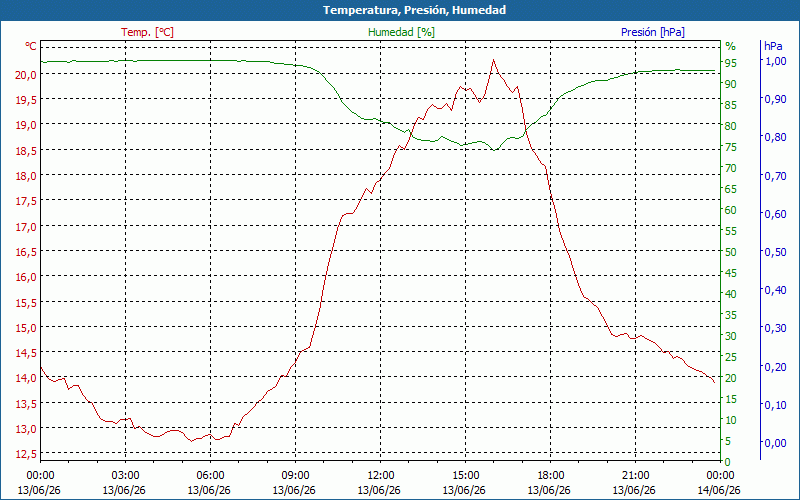The height and width of the screenshot is (500, 800).
Task: Click the 15,0 temperature axis value
Action: coord(27,328)
